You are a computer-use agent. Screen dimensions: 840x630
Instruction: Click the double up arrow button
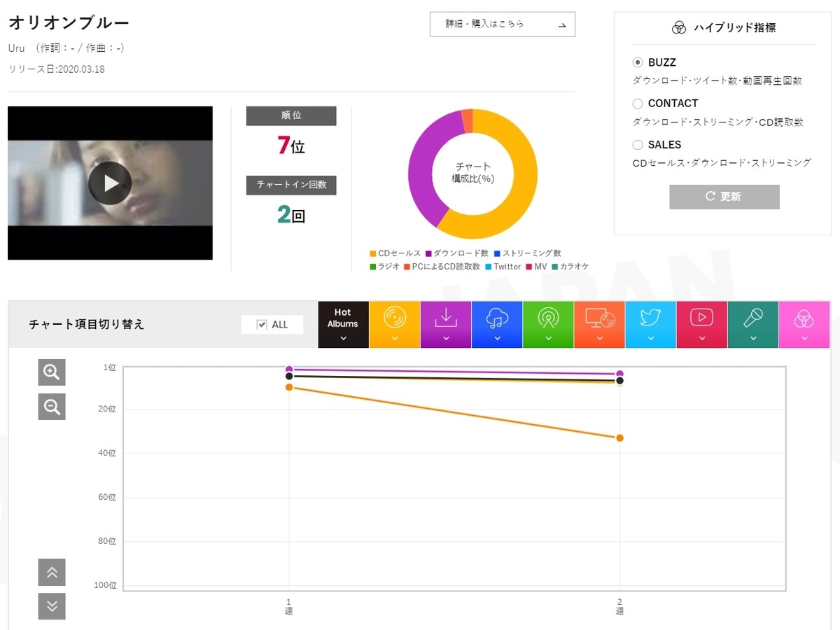[52, 573]
